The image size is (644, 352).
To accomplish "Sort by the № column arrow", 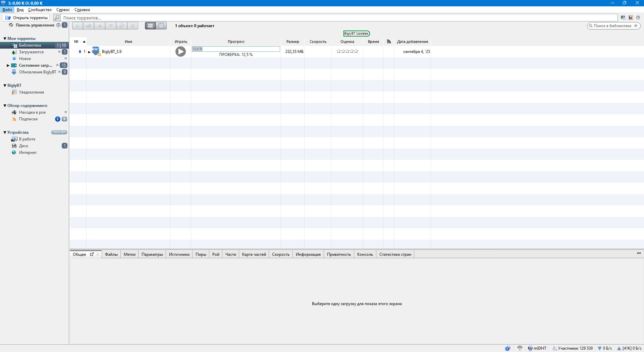I will click(84, 42).
